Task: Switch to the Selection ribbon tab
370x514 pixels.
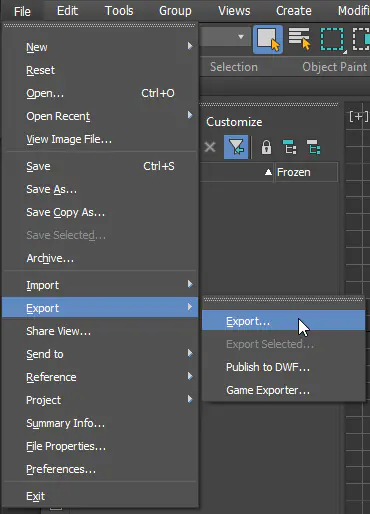Action: pos(234,67)
